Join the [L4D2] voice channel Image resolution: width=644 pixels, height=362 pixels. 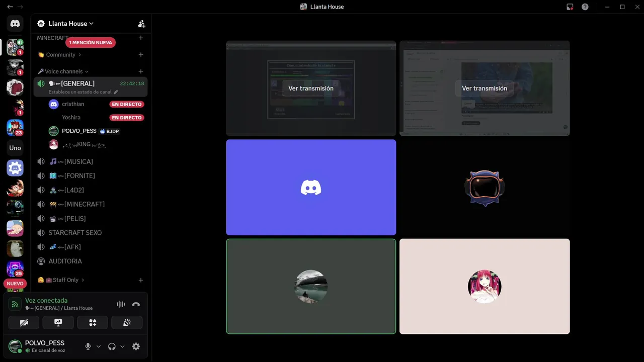(x=91, y=190)
